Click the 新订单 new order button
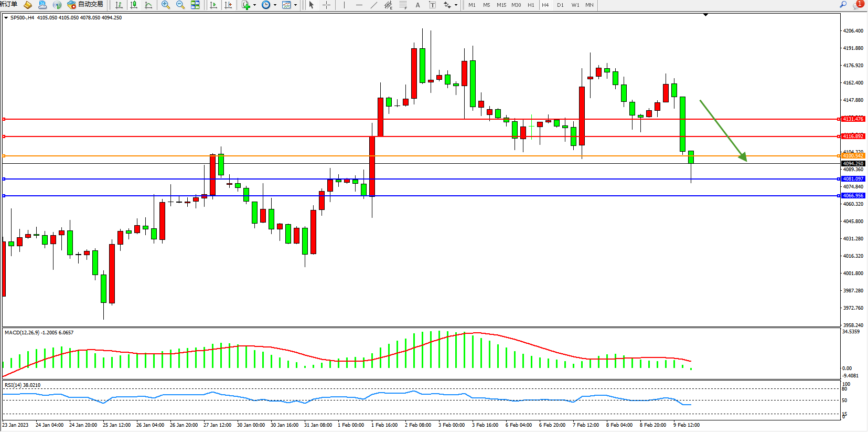This screenshot has height=432, width=868. (8, 4)
